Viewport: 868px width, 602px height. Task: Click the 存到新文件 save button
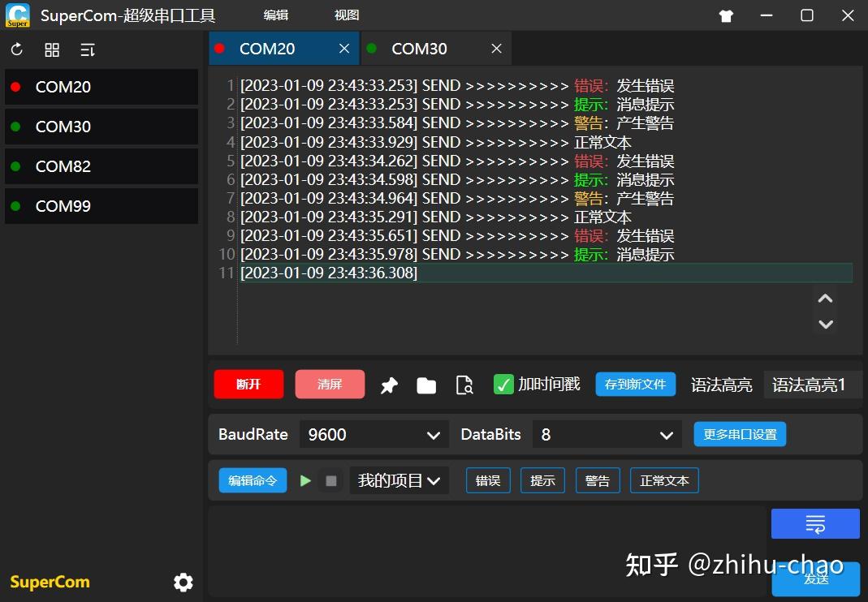(x=636, y=384)
